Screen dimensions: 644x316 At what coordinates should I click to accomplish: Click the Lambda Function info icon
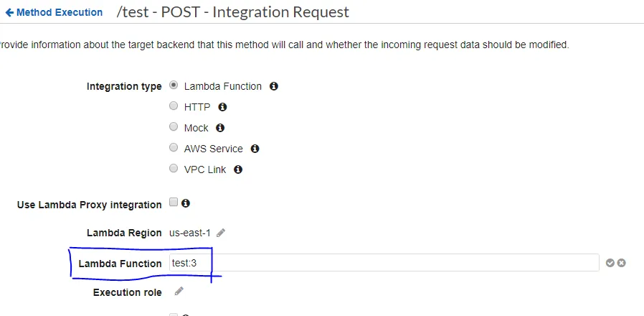[273, 86]
